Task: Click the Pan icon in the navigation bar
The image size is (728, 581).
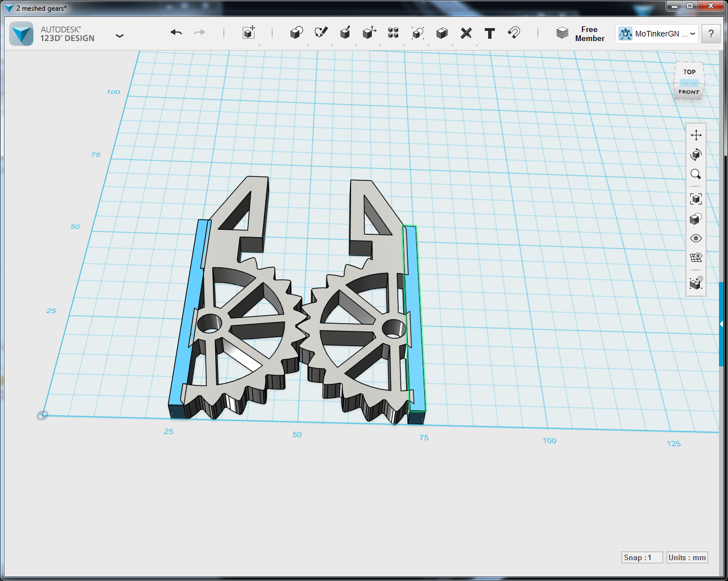Action: (x=695, y=135)
